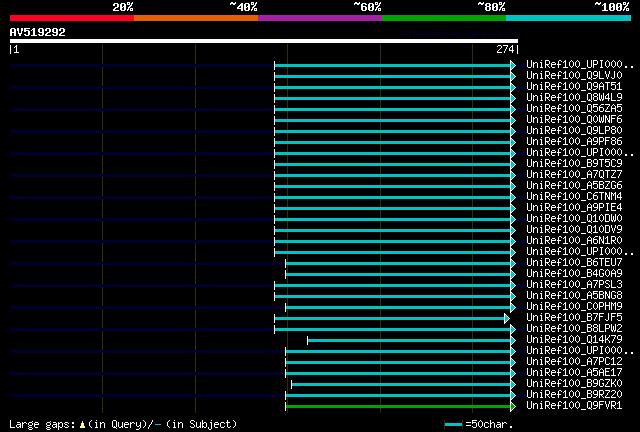
Task: Select the UniRef100_A7QTZ7 label
Action: click(574, 175)
